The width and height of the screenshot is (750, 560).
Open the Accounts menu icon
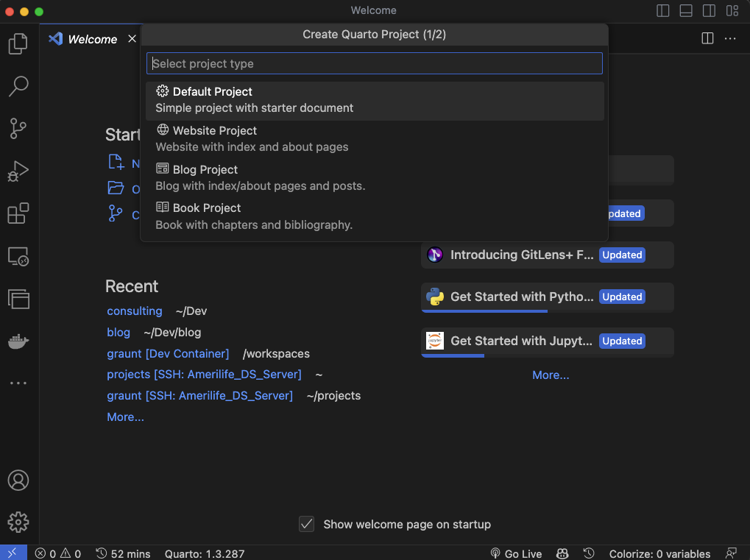(x=18, y=480)
